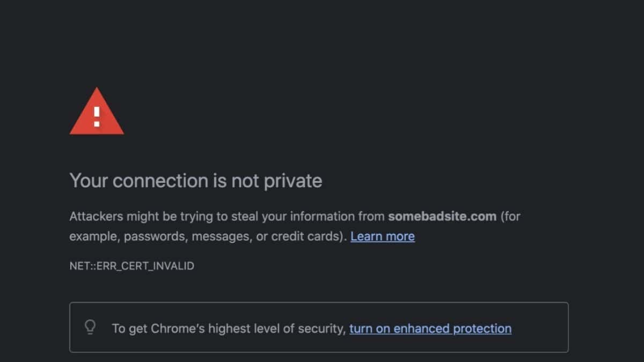
Task: Click the word "Your" in the heading
Action: pyautogui.click(x=89, y=181)
